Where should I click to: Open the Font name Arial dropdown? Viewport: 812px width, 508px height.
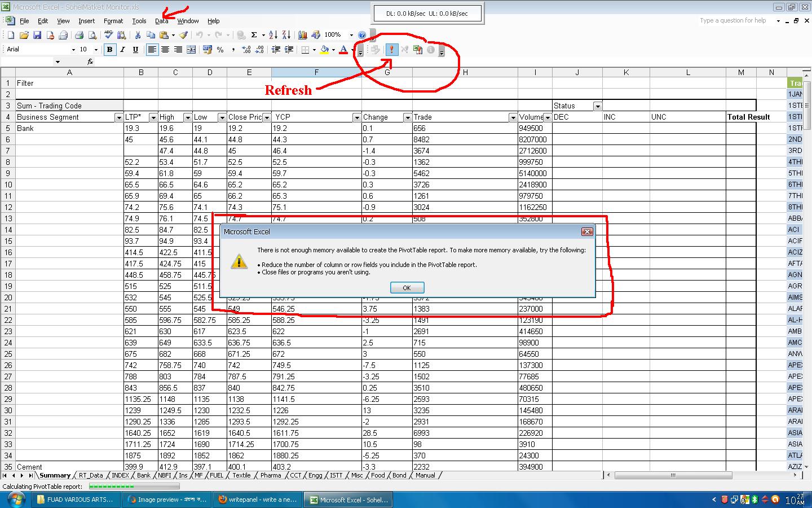(73, 50)
